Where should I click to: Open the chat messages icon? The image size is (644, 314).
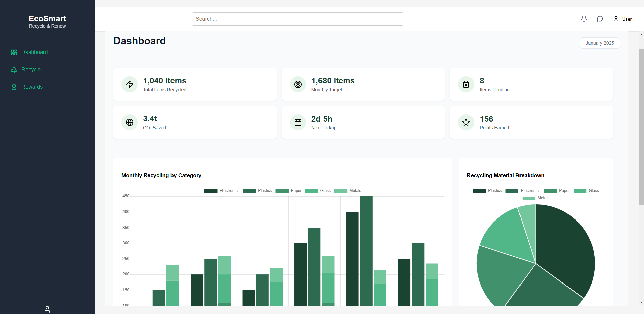pos(600,19)
